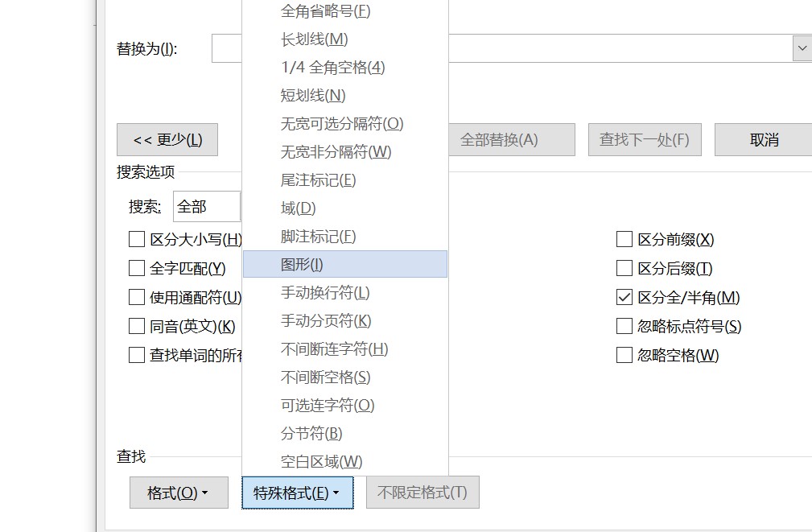The height and width of the screenshot is (532, 812).
Task: Expand the 格式 dropdown button
Action: click(177, 493)
